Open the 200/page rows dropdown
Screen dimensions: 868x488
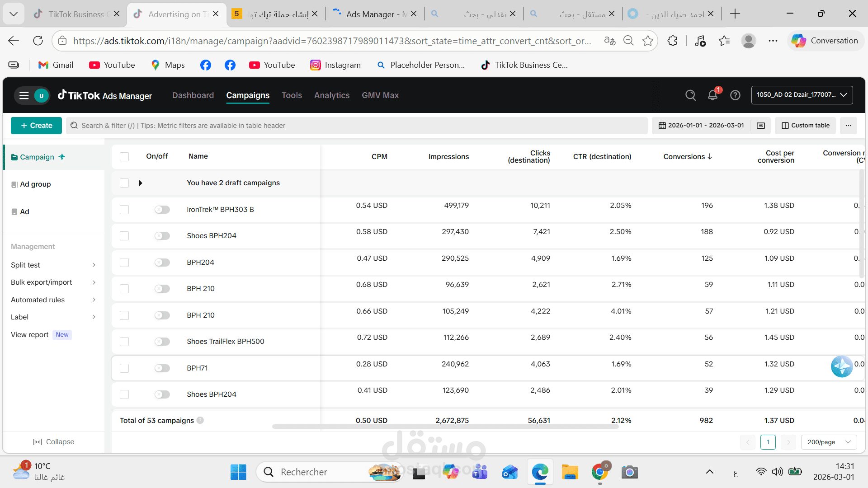click(829, 442)
